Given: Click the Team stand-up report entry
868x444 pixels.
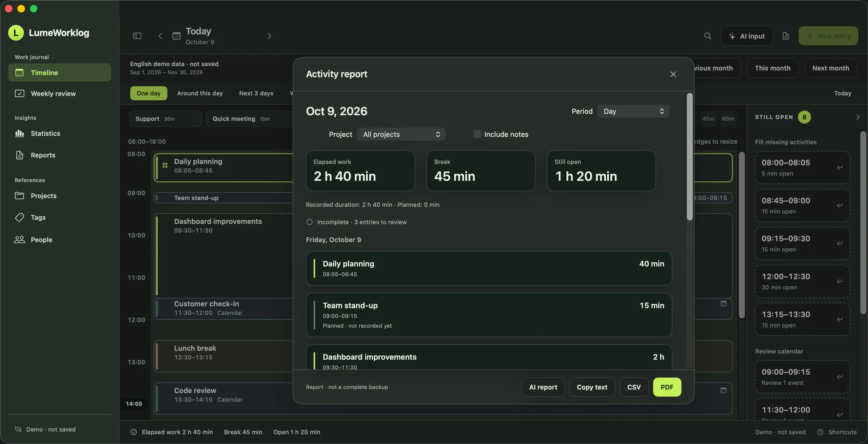Looking at the screenshot, I should coord(489,315).
